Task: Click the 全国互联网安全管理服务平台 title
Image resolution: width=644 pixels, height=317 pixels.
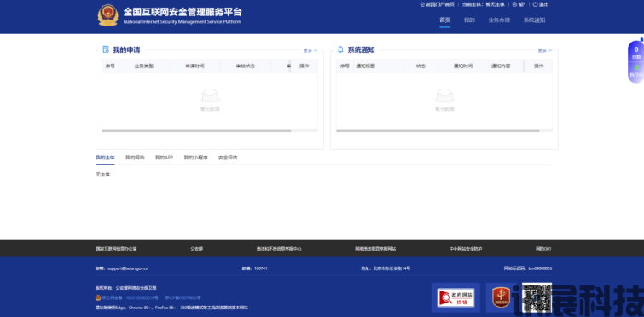Action: point(183,11)
